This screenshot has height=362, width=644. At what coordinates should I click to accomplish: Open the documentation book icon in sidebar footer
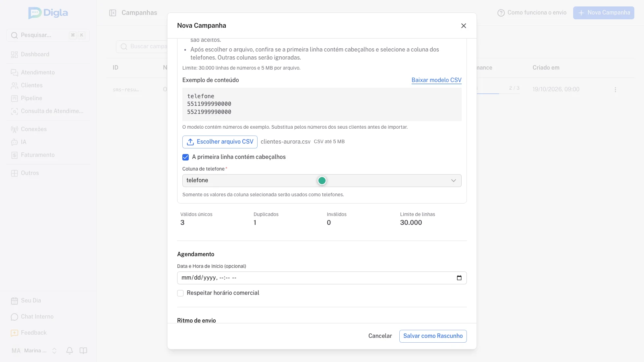pos(83,351)
